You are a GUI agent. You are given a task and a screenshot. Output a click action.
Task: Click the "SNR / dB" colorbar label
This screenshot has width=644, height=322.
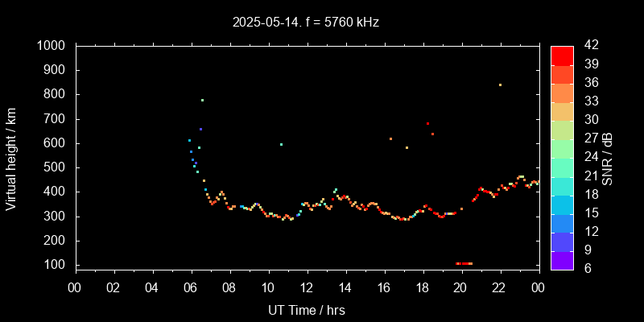(x=608, y=158)
